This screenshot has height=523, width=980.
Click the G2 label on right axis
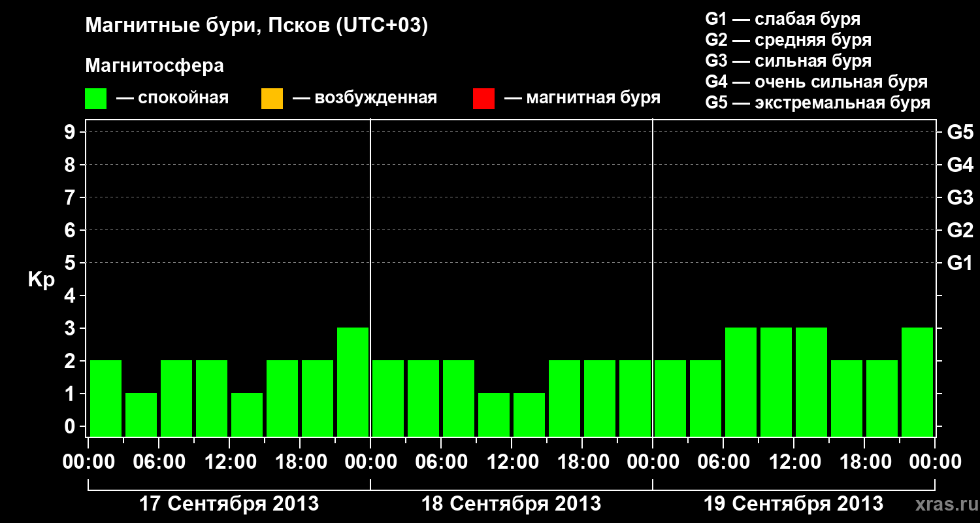pos(960,231)
